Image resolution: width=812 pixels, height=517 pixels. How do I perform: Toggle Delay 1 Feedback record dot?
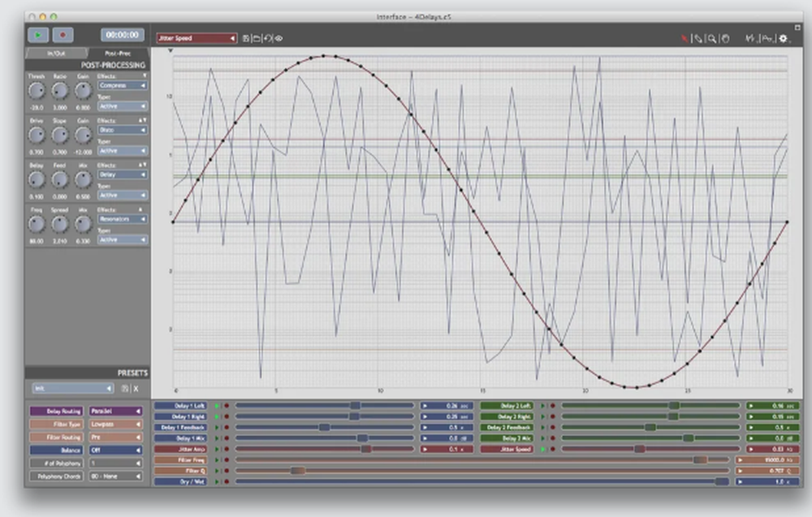227,428
